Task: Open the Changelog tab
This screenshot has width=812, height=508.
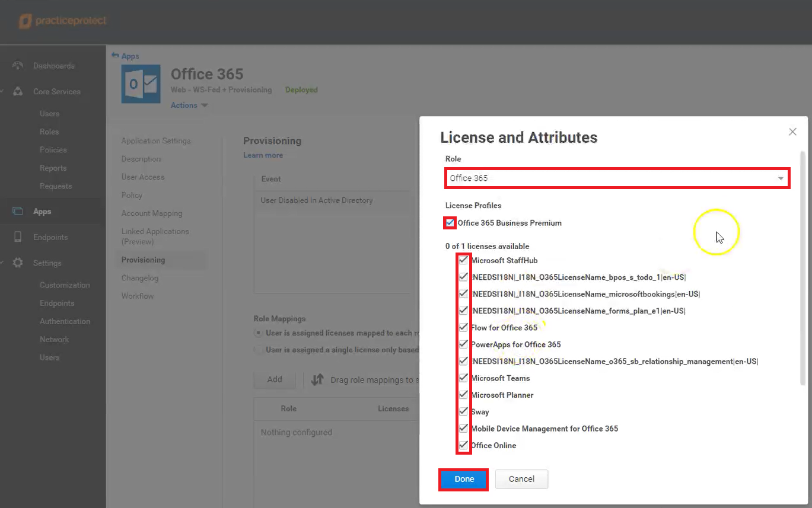Action: tap(140, 277)
